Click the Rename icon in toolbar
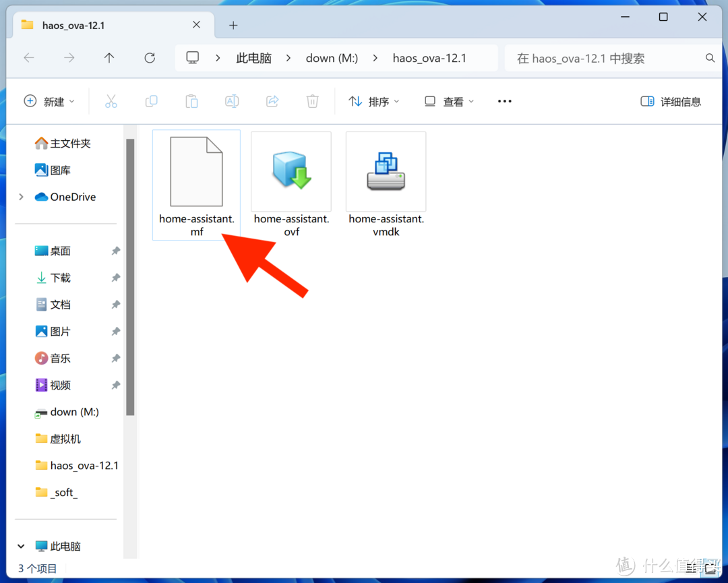The width and height of the screenshot is (728, 583). coord(232,101)
